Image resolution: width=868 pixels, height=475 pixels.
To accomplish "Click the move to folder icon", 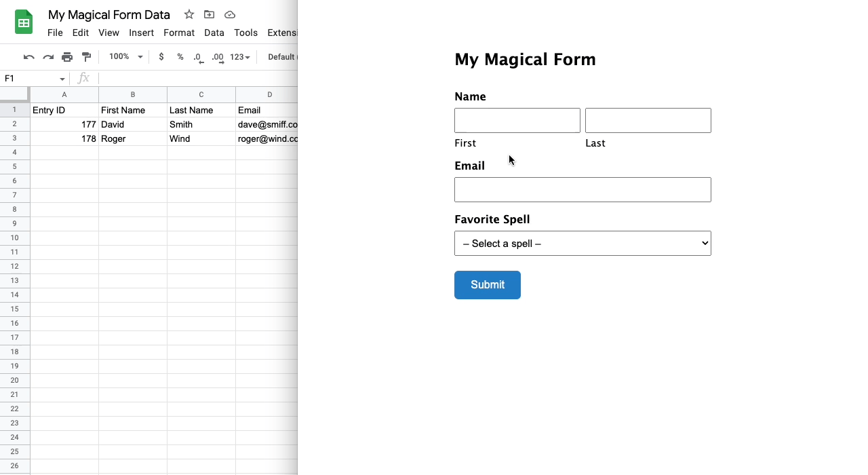I will [209, 14].
